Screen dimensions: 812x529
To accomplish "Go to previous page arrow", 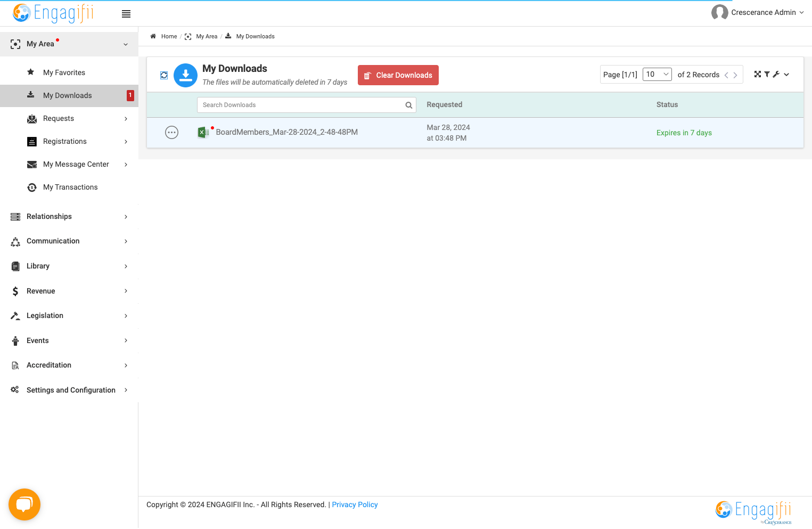I will click(726, 75).
